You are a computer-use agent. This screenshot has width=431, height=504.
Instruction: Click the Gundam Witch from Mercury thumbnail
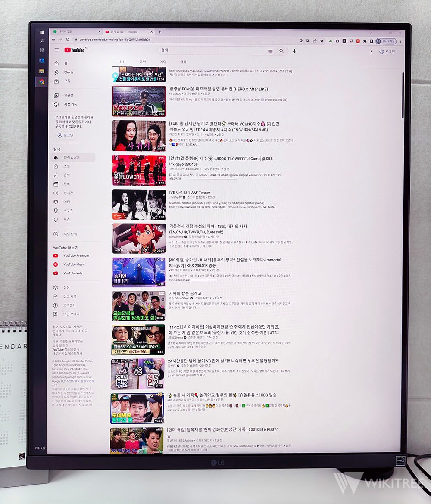(x=139, y=239)
